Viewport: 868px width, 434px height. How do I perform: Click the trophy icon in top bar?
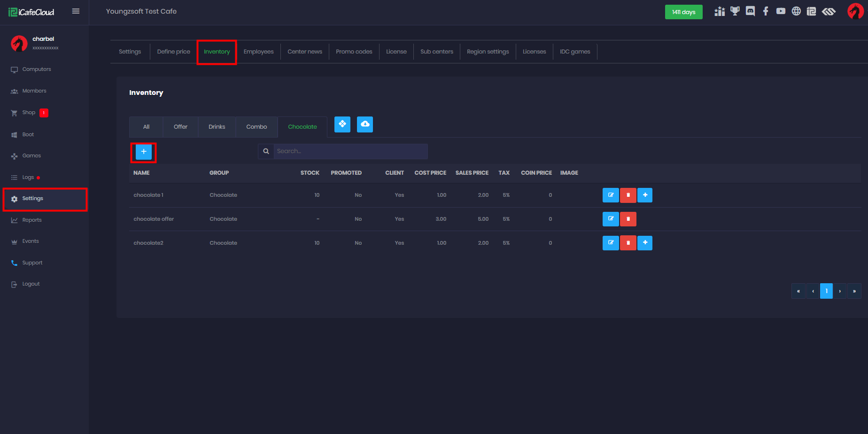coord(735,11)
